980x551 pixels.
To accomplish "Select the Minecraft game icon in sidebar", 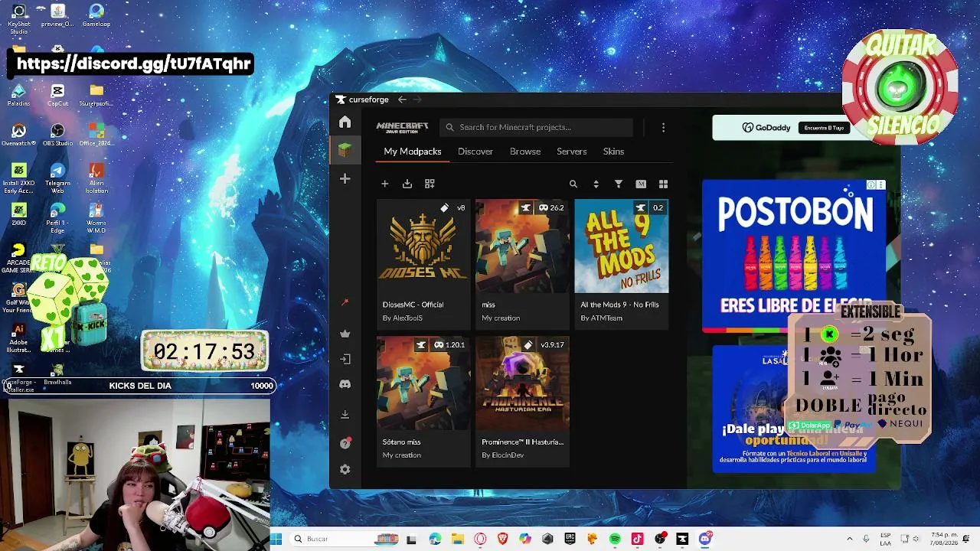I will [345, 151].
